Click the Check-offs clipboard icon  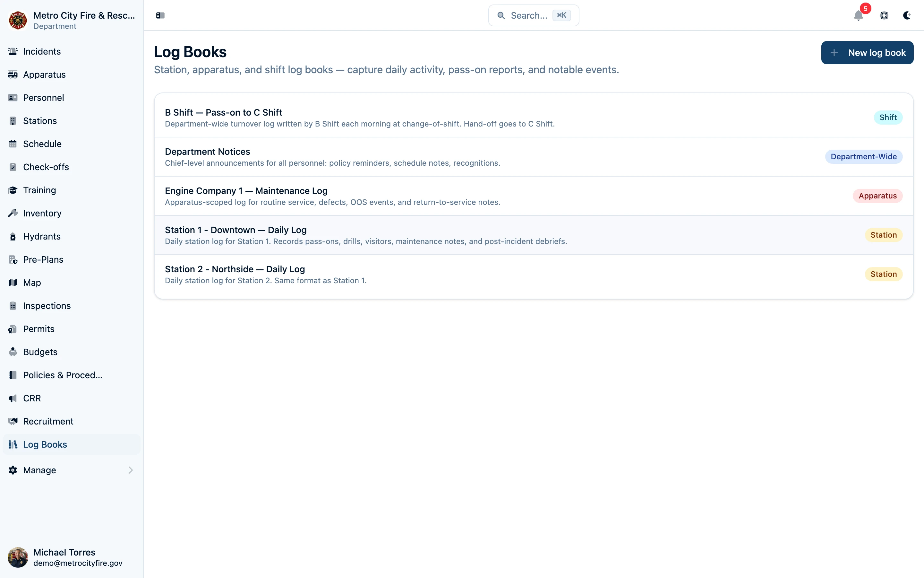tap(13, 167)
